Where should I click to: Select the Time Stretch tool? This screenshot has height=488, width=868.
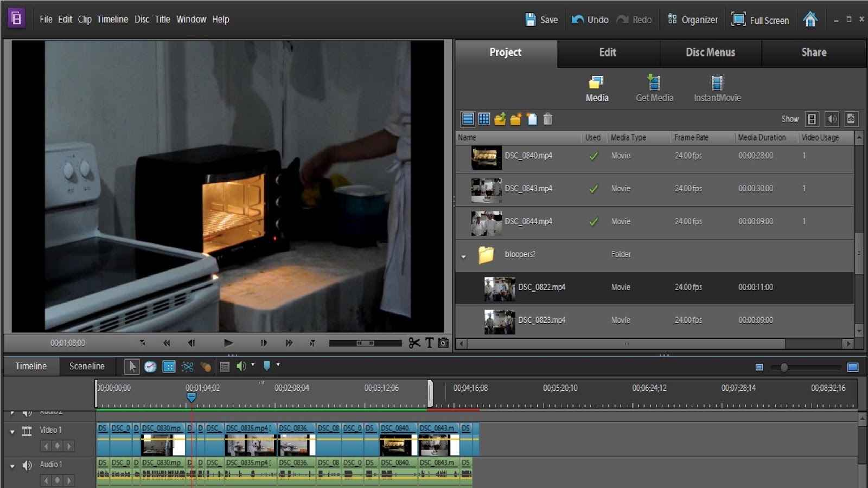150,367
